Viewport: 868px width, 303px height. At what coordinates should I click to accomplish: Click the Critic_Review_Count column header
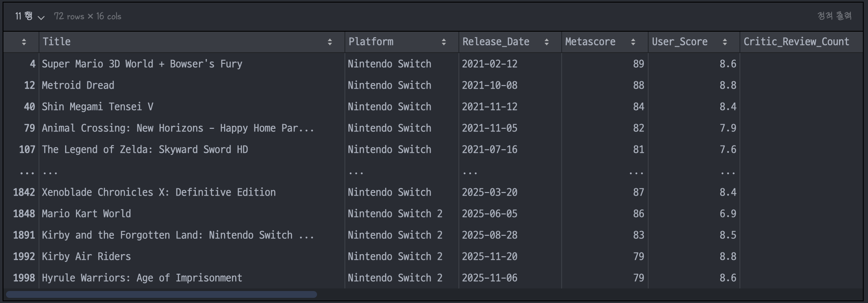801,42
